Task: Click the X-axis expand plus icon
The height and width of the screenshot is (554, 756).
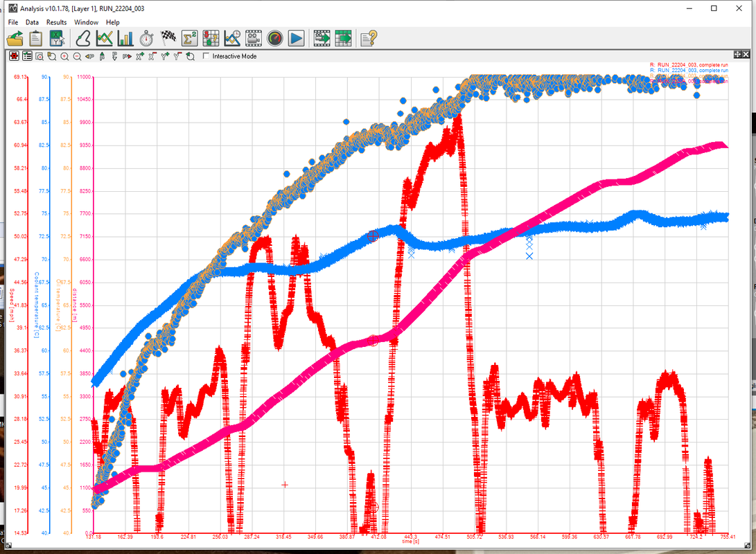Action: [140, 56]
